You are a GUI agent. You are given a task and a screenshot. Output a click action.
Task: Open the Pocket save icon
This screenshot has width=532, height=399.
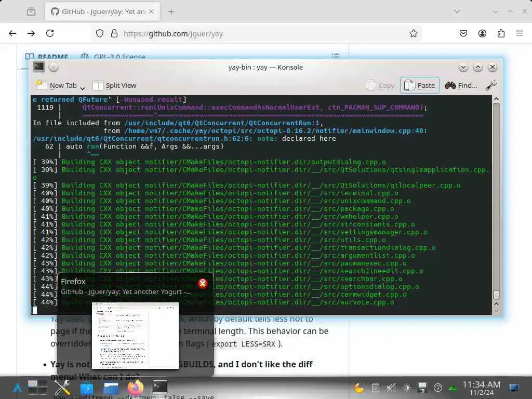[463, 33]
